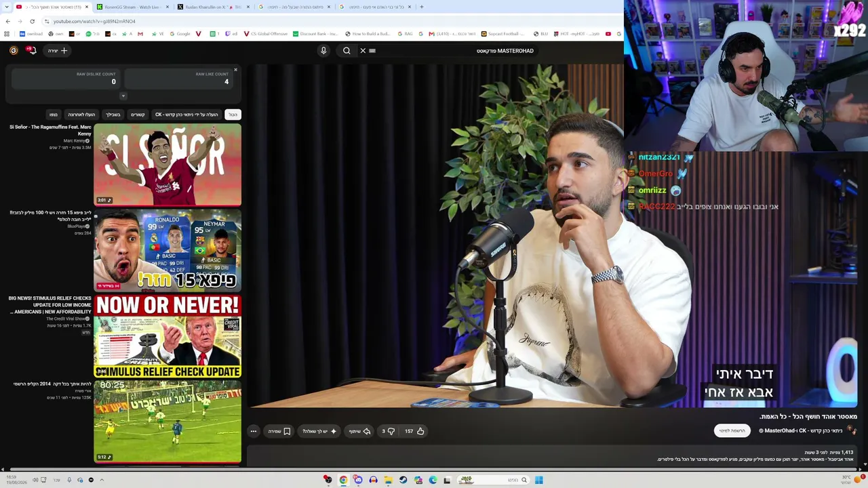The height and width of the screenshot is (488, 868).
Task: Open a new browser tab with plus
Action: 421,7
